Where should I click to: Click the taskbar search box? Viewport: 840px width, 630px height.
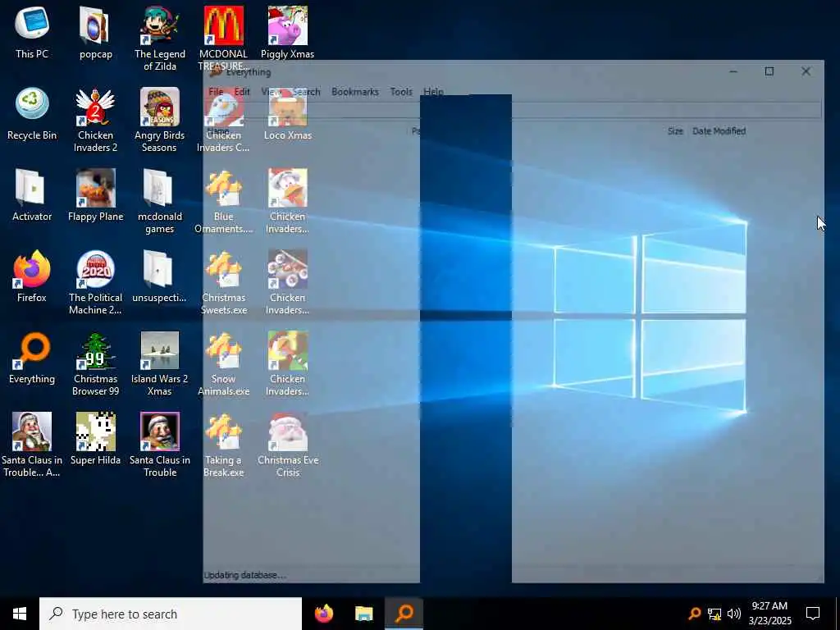[171, 614]
